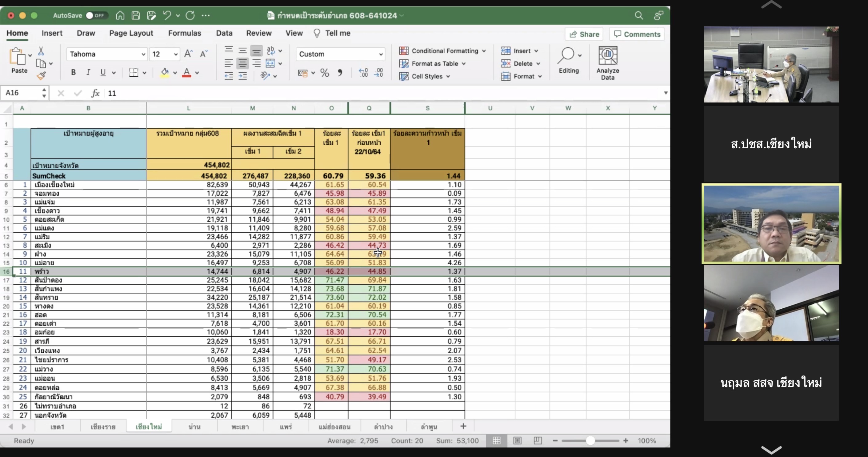Click the Editing button
Image resolution: width=868 pixels, height=457 pixels.
pos(569,61)
